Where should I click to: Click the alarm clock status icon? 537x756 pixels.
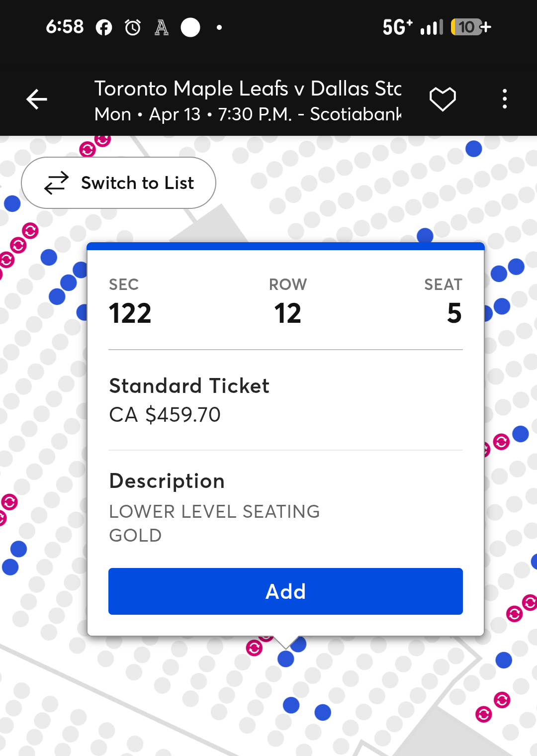coord(133,27)
